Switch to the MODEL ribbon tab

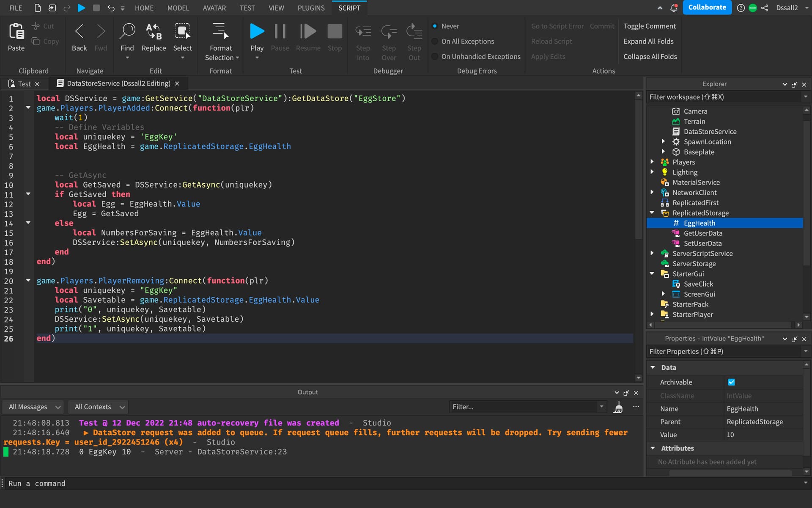tap(178, 8)
